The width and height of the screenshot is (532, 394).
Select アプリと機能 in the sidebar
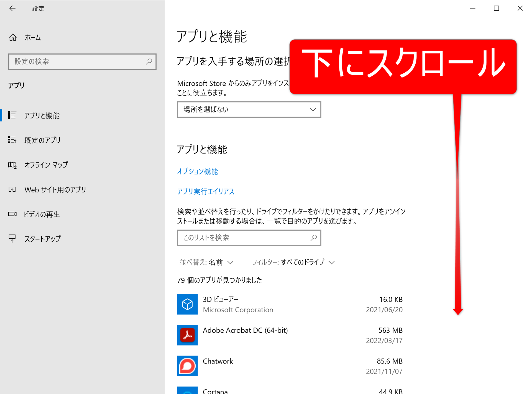click(42, 115)
